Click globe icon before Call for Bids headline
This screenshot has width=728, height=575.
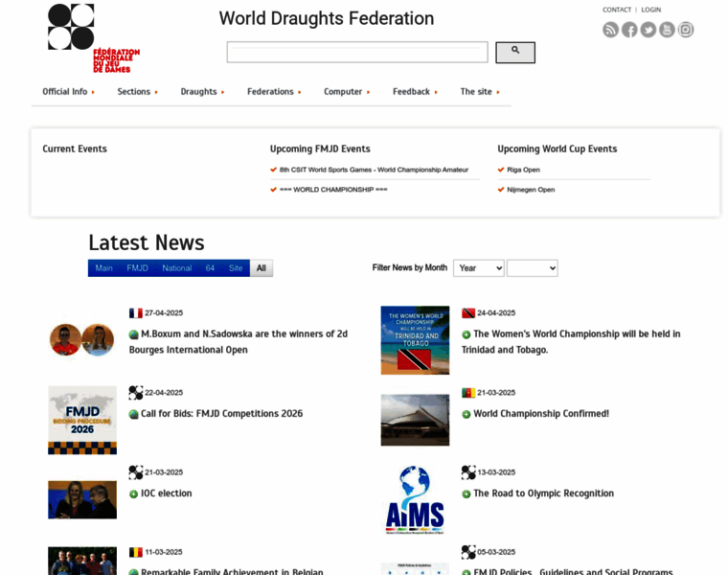pos(134,414)
